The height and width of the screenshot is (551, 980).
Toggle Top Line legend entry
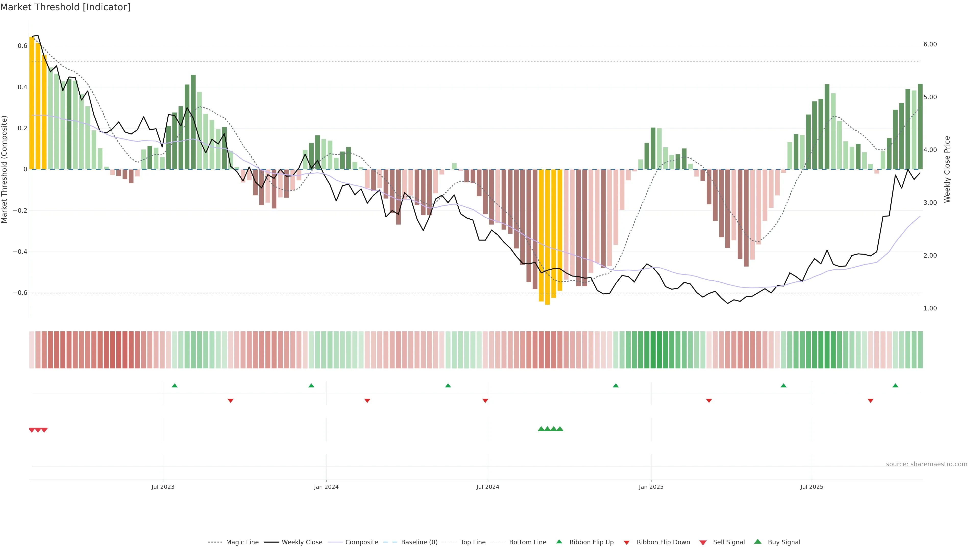coord(473,542)
